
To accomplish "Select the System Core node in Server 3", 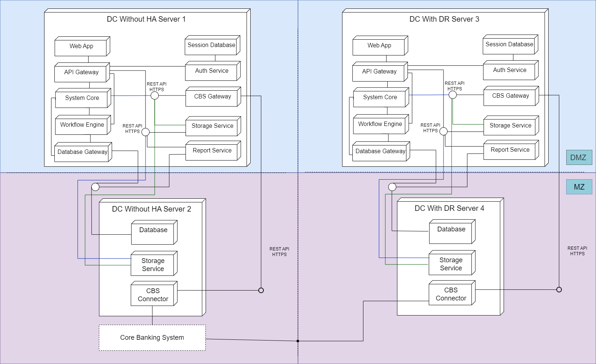I will (x=381, y=97).
